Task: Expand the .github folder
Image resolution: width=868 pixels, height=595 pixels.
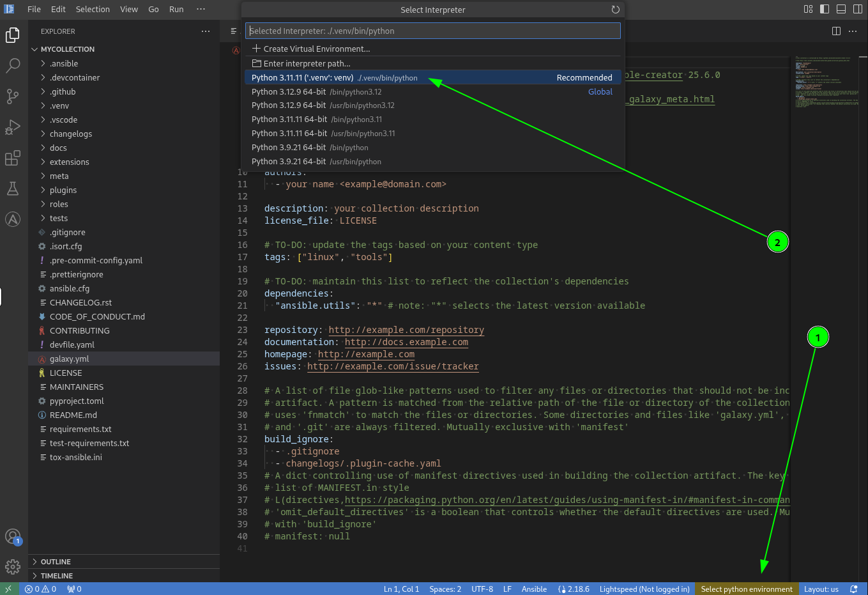Action: click(124, 91)
